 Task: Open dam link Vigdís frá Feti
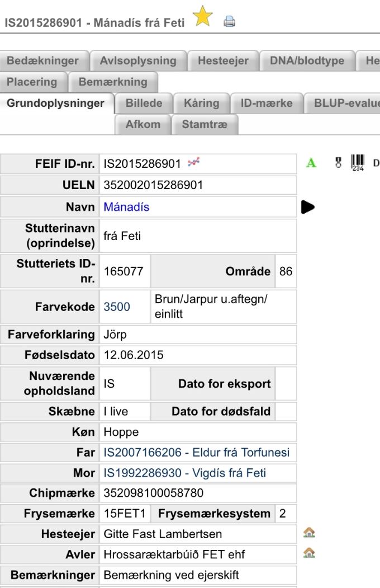point(184,473)
